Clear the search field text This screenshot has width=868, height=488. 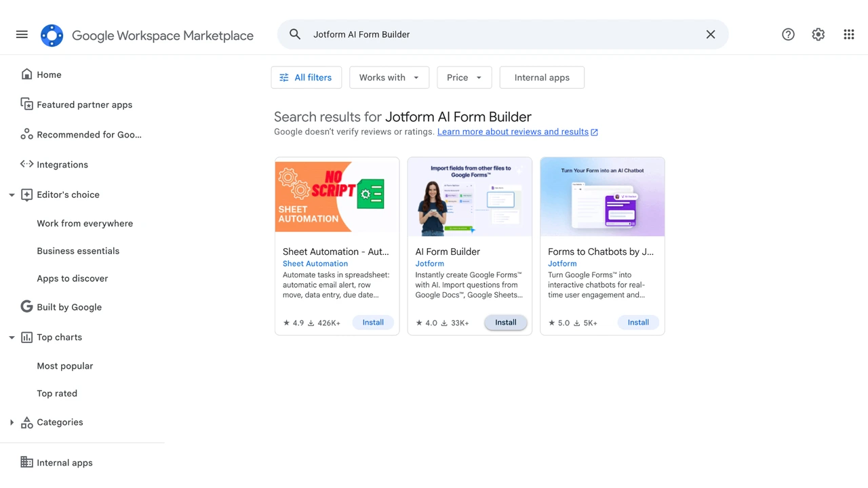[711, 35]
